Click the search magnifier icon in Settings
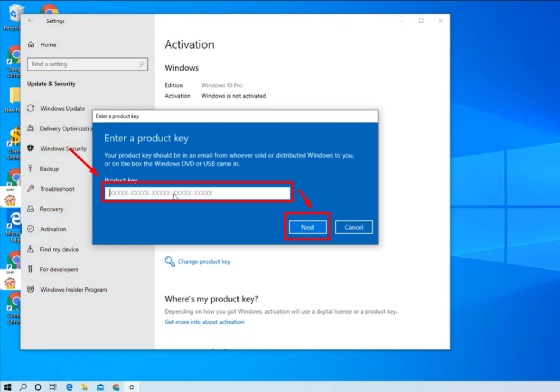Screen dimensions: 560x392 (142, 64)
